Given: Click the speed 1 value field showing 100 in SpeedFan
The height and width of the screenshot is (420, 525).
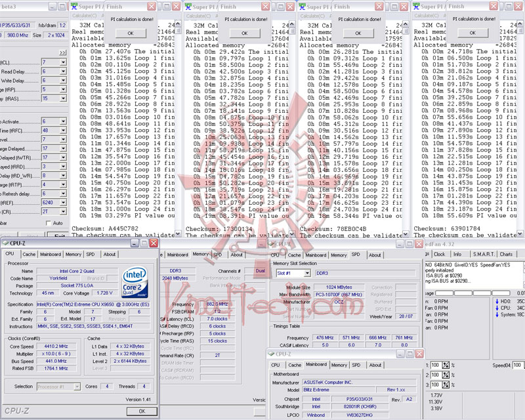Looking at the screenshot, I should click(x=436, y=365).
